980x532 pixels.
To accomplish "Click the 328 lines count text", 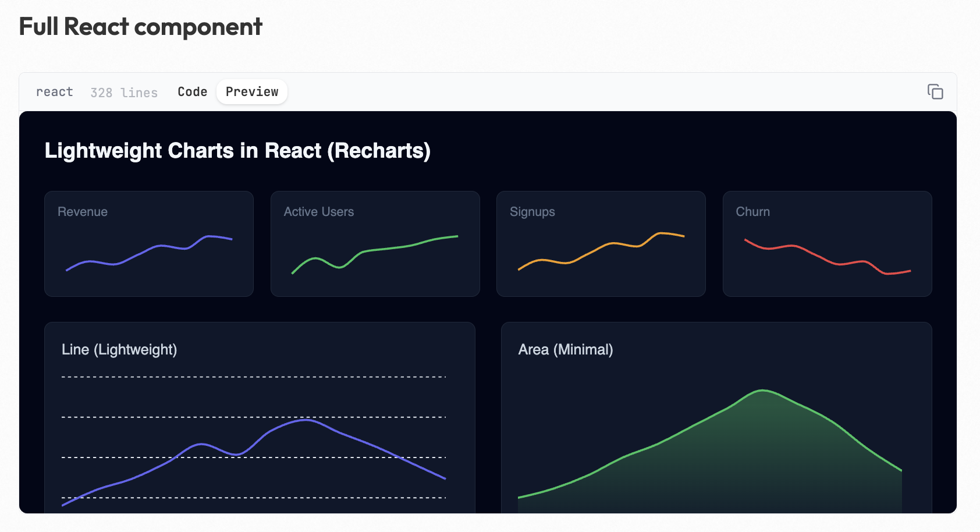I will click(x=124, y=93).
